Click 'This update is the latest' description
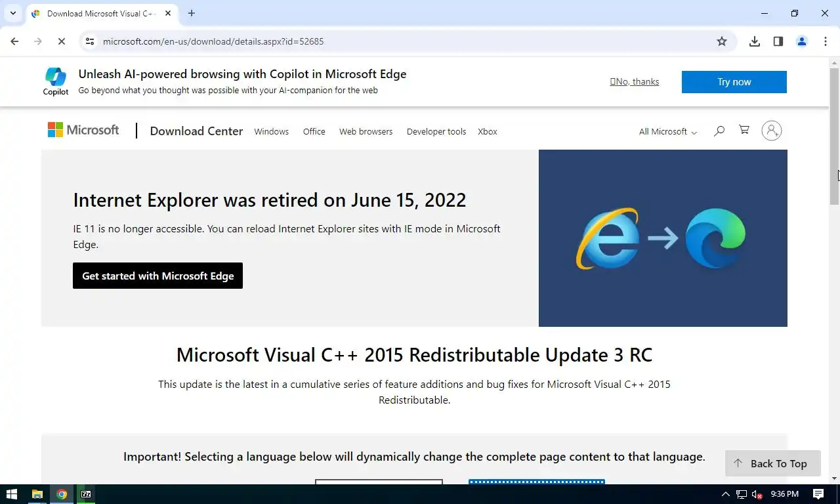This screenshot has height=504, width=840. [414, 392]
